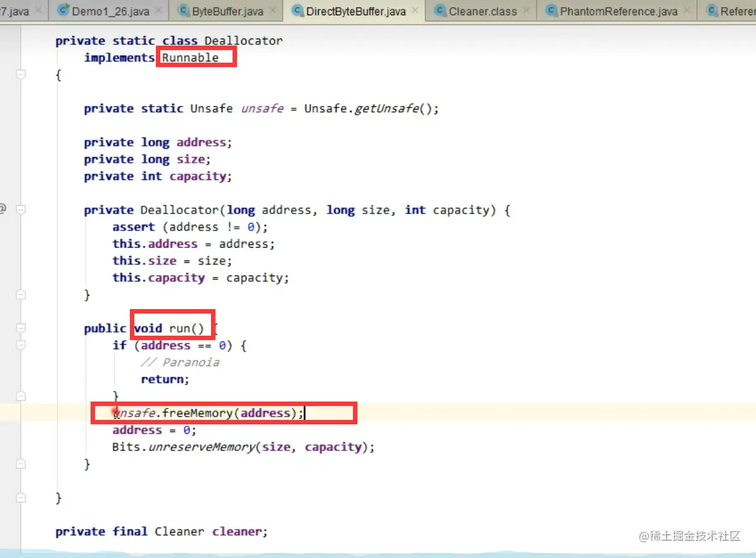Click the fold end marker of Deallocator constructor
The image size is (756, 558).
(x=21, y=295)
